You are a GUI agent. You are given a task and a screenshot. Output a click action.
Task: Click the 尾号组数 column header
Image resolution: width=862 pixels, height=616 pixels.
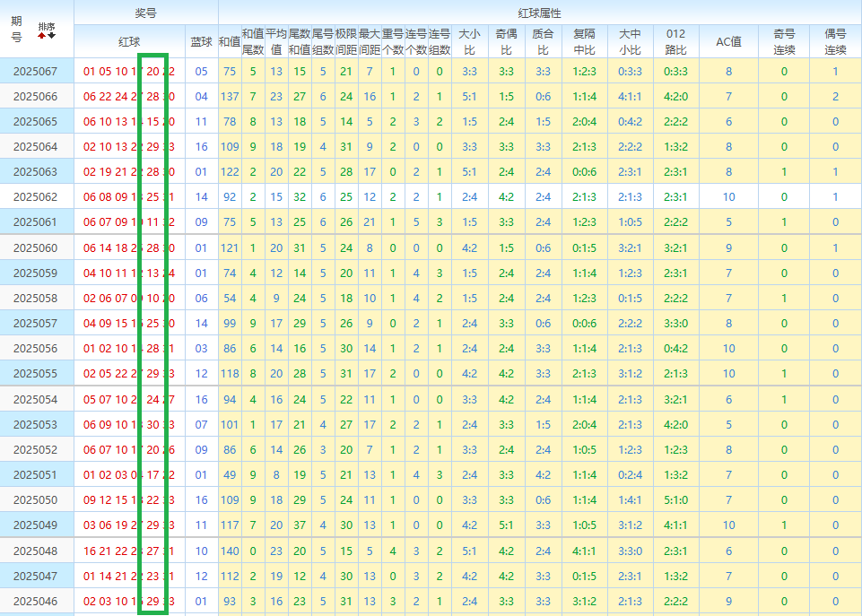pyautogui.click(x=323, y=41)
